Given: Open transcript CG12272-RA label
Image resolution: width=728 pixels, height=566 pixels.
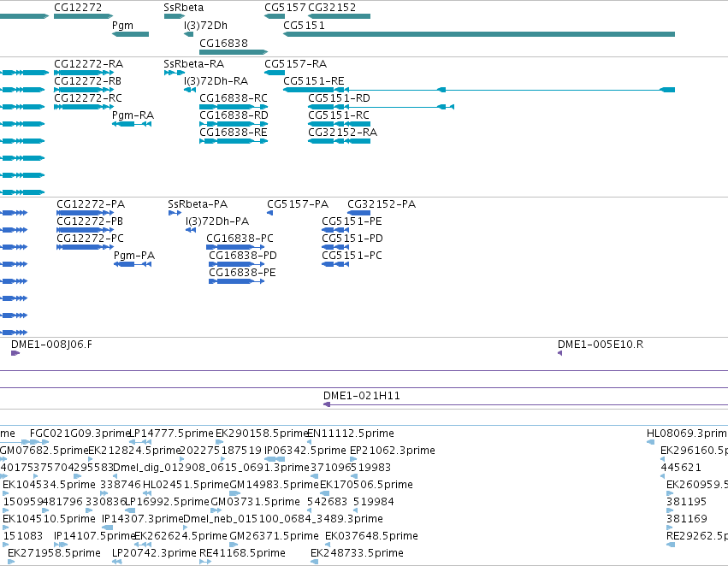Looking at the screenshot, I should pyautogui.click(x=89, y=64).
